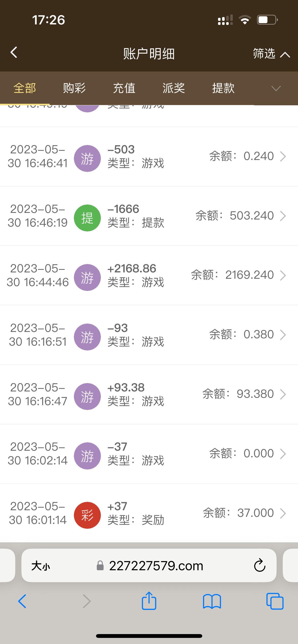
Task: Expand the +2168.86 transaction chevron
Action: coord(283,275)
